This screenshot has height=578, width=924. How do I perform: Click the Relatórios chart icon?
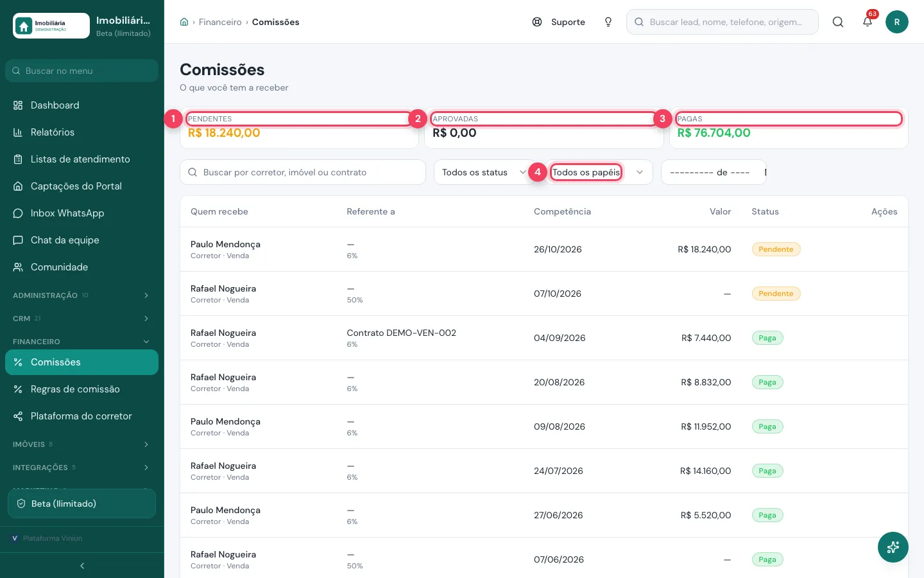click(18, 132)
